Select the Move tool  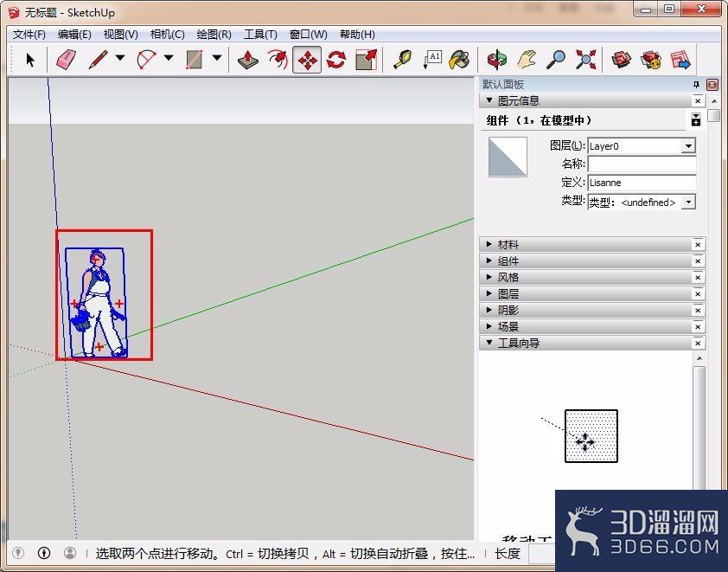point(307,60)
